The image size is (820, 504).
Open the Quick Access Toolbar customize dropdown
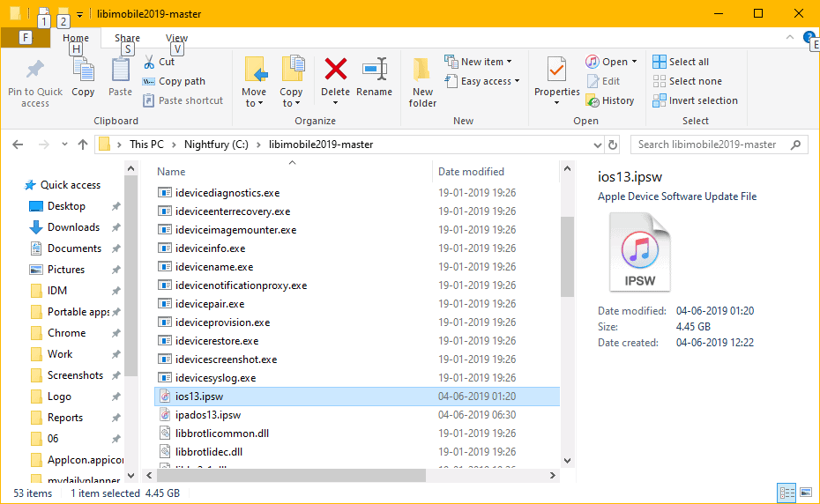[79, 15]
